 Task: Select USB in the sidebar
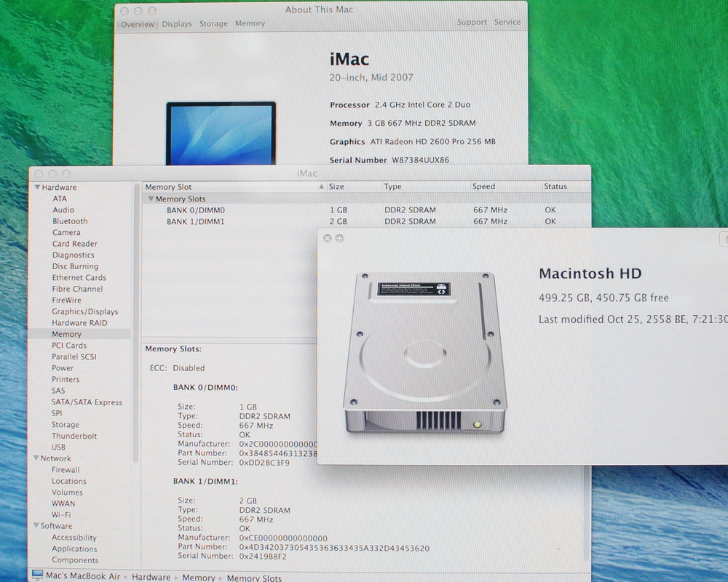tap(58, 447)
